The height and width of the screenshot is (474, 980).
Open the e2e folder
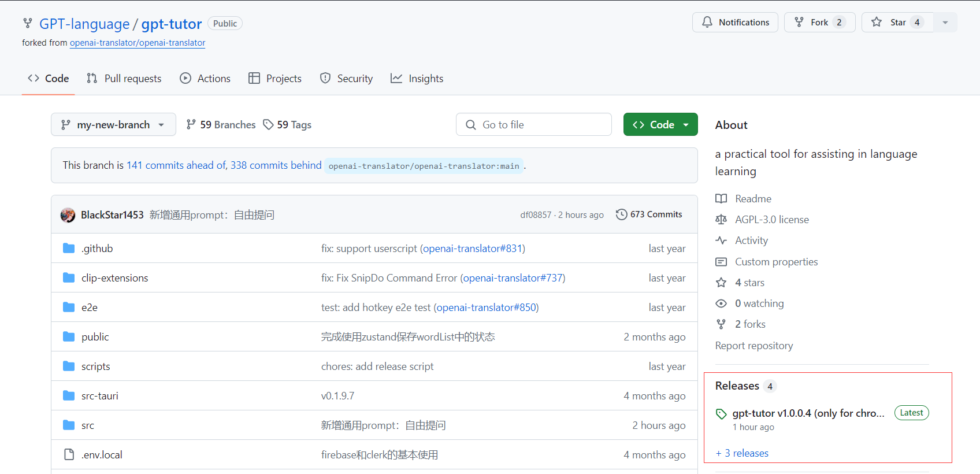point(90,308)
